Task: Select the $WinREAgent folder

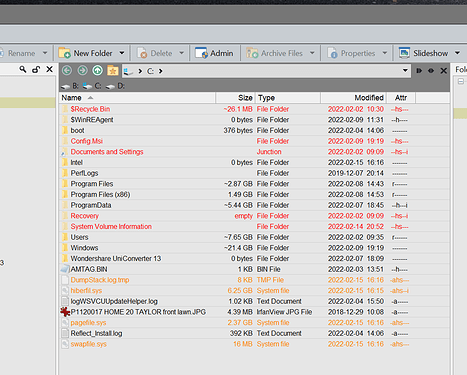Action: click(x=92, y=120)
